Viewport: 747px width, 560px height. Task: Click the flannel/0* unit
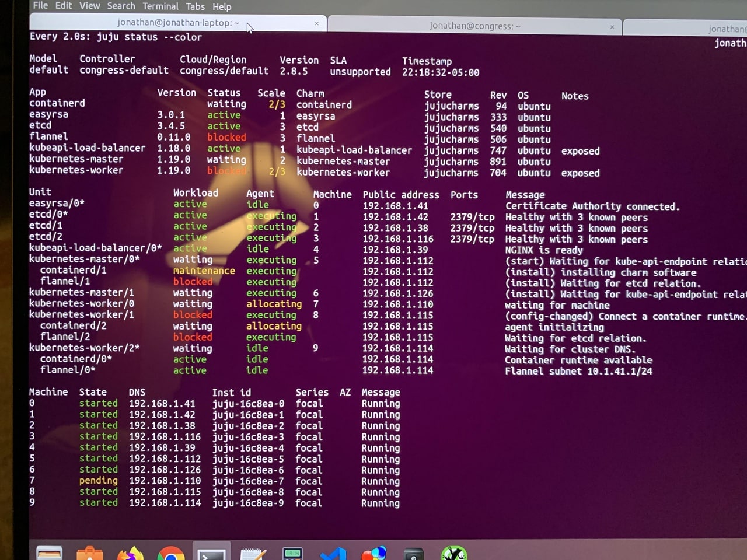coord(68,370)
